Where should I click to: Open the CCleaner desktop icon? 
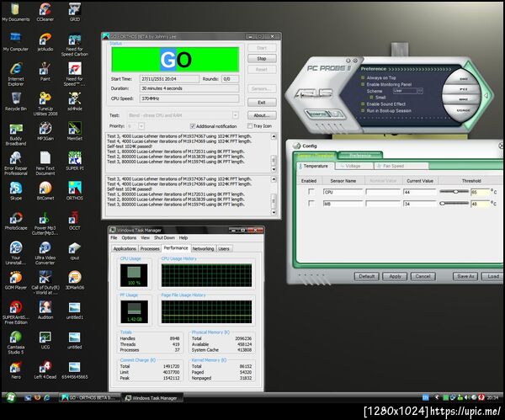point(45,9)
